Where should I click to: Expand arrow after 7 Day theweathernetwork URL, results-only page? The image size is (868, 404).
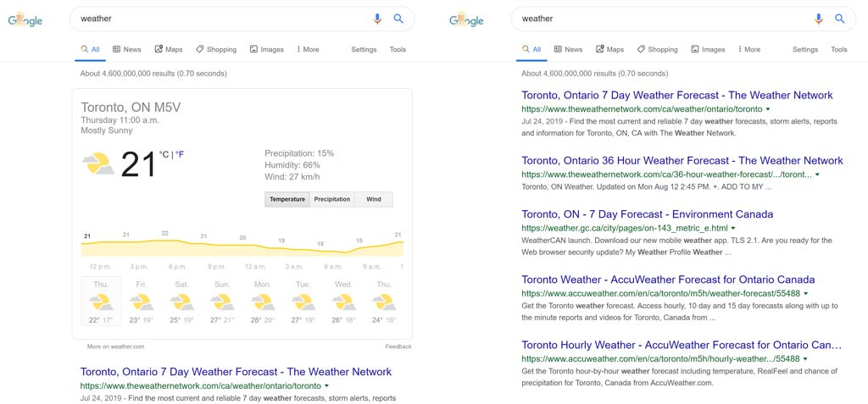[x=768, y=109]
